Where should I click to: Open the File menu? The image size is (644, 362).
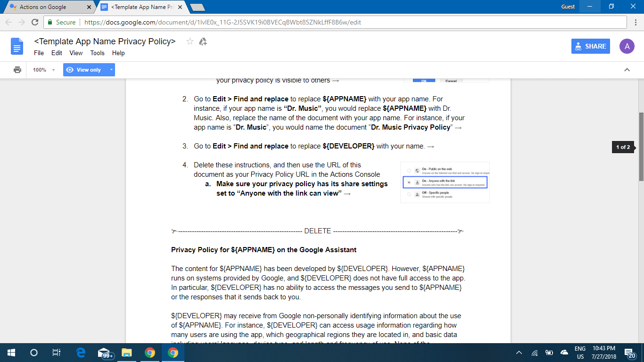tap(39, 53)
